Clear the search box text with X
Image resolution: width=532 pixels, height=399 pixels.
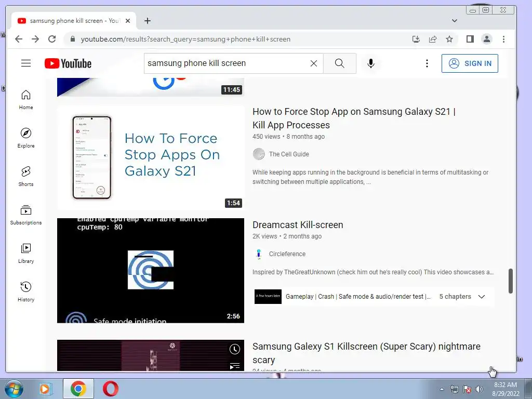[x=314, y=63]
